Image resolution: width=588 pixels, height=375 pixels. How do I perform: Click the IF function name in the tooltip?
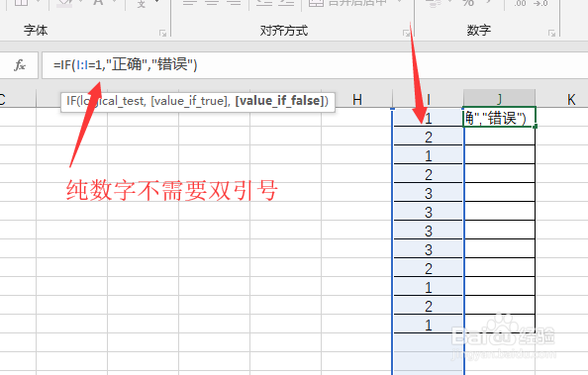[71, 101]
